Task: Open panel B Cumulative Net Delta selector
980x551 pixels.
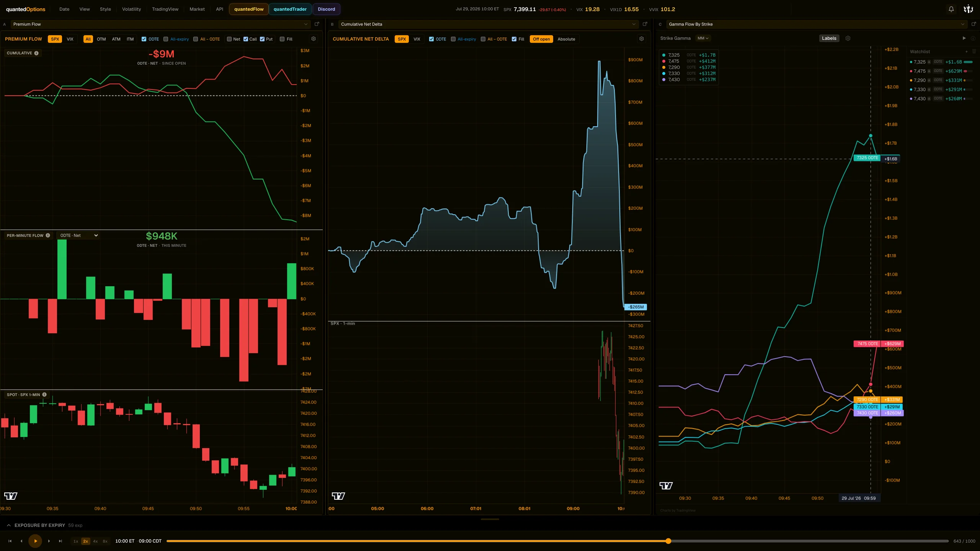Action: (488, 24)
